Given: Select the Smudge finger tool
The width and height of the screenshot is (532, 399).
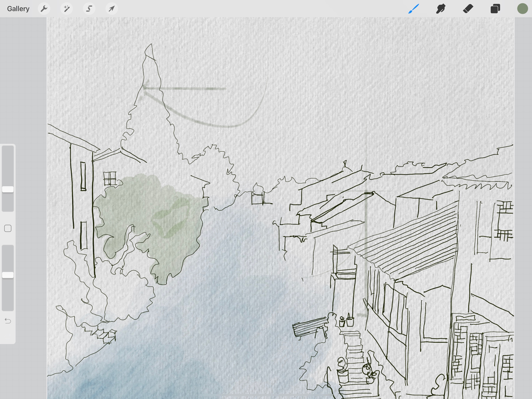Looking at the screenshot, I should pyautogui.click(x=441, y=9).
